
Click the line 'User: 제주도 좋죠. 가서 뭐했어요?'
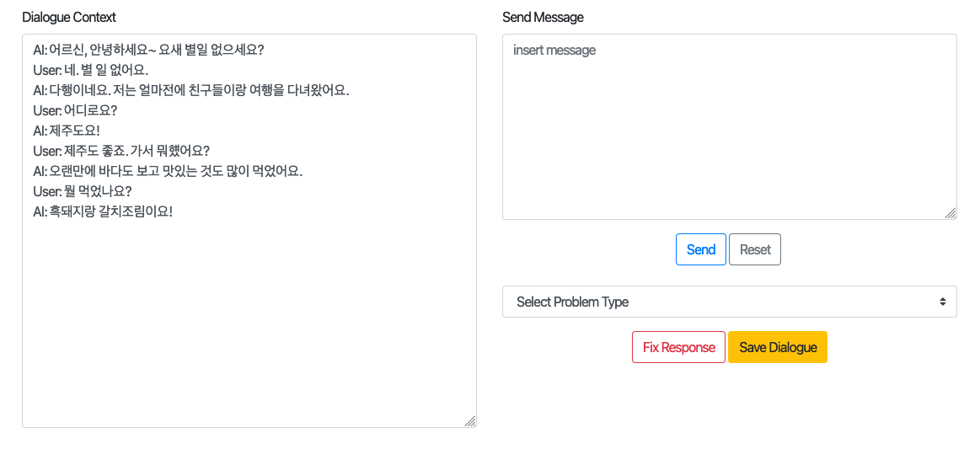[x=121, y=151]
